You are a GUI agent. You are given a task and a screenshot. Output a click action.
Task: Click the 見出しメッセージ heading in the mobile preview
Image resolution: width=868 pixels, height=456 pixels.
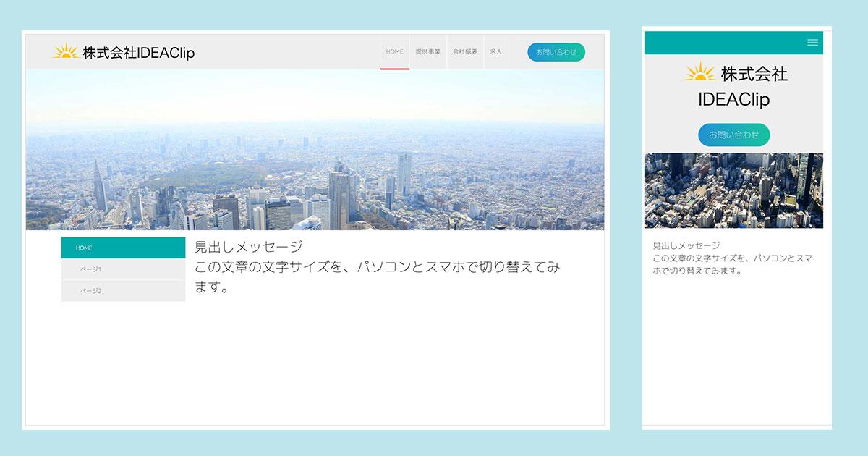(x=686, y=245)
